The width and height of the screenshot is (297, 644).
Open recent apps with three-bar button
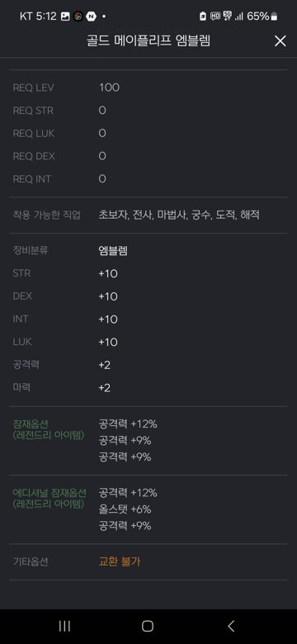(64, 626)
